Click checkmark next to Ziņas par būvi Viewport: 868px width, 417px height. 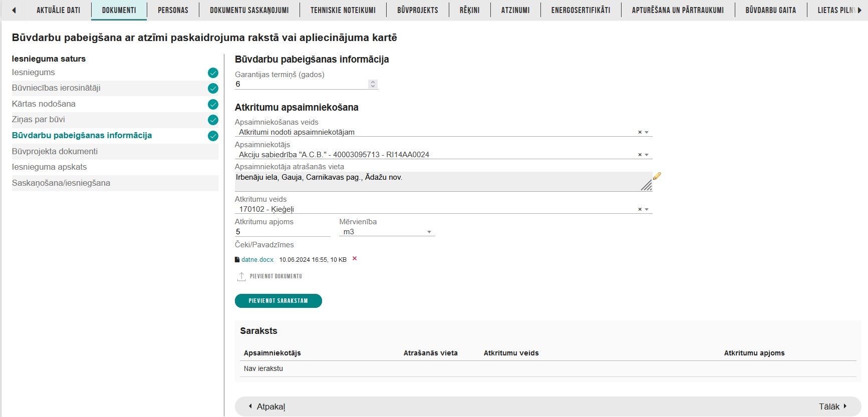[213, 120]
